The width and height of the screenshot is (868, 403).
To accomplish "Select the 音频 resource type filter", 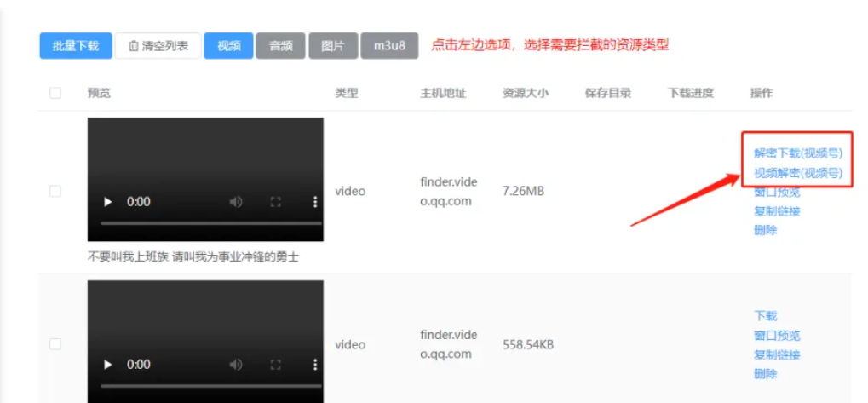I will (x=280, y=46).
